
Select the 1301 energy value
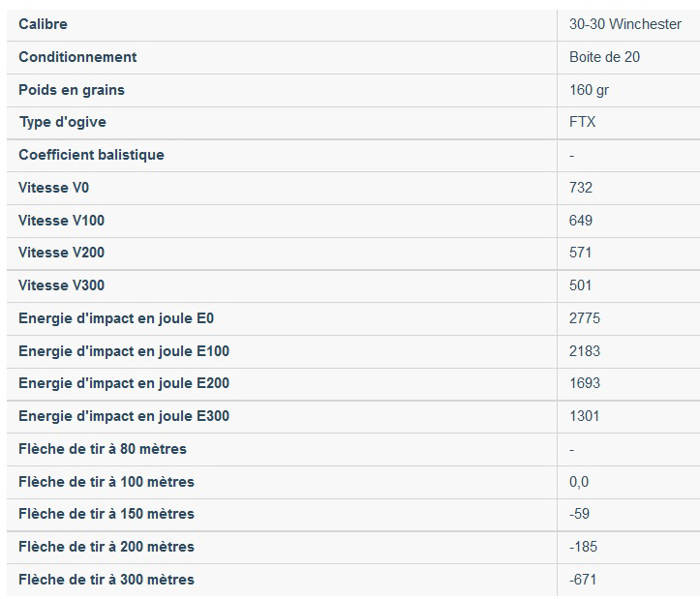pyautogui.click(x=585, y=416)
